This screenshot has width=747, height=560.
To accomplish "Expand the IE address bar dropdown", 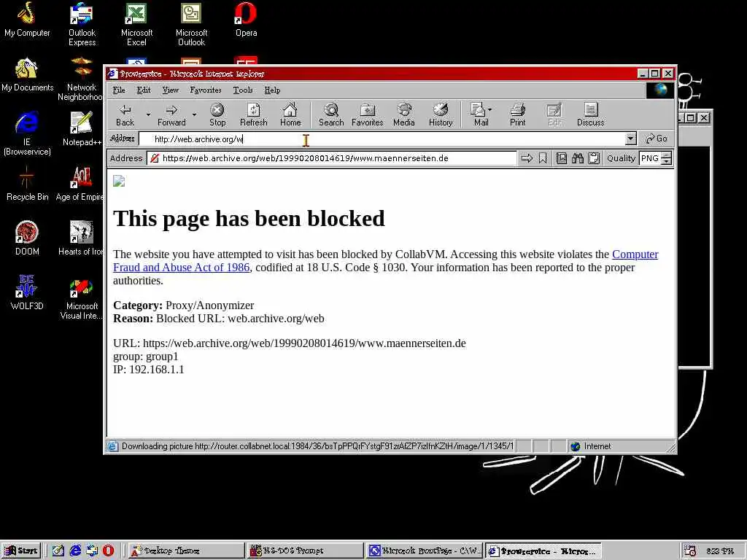I will [630, 139].
